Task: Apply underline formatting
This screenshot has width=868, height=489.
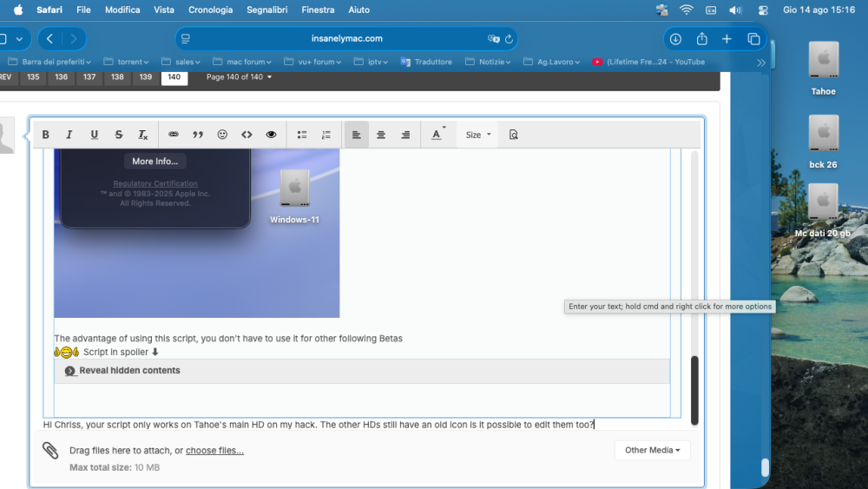Action: click(x=94, y=135)
